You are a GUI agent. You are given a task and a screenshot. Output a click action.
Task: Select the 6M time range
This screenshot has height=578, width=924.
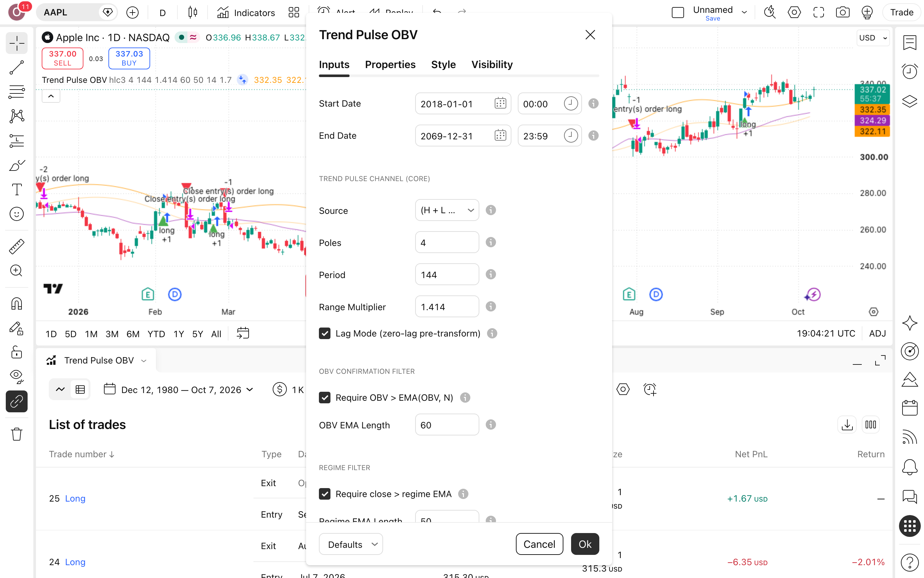coord(133,334)
